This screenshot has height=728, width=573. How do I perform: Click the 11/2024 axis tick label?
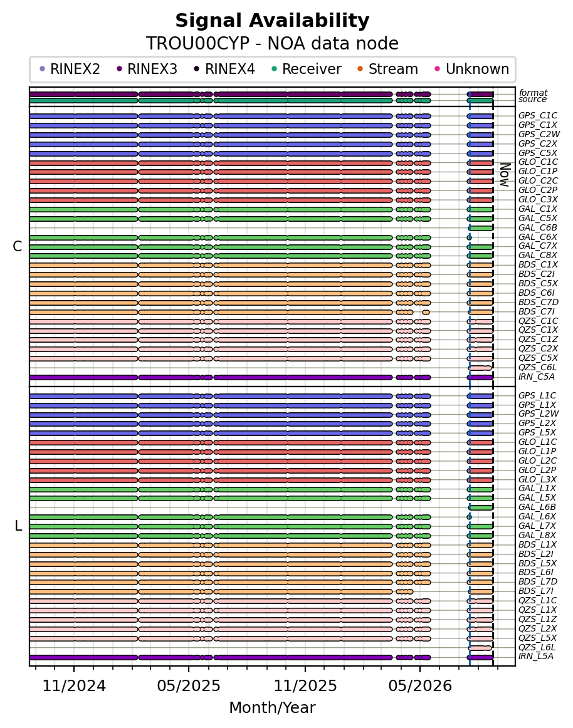click(x=75, y=686)
